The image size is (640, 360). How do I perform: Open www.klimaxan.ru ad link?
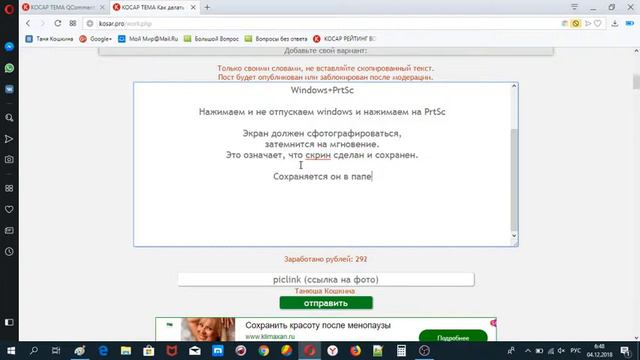(x=270, y=337)
